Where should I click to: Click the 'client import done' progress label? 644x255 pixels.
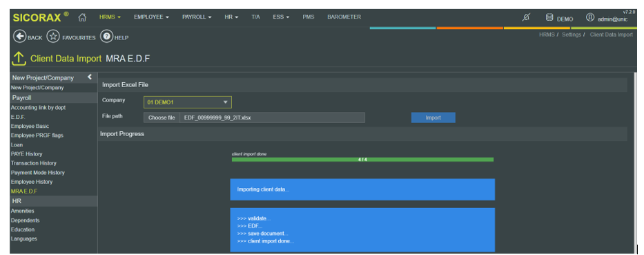[249, 154]
